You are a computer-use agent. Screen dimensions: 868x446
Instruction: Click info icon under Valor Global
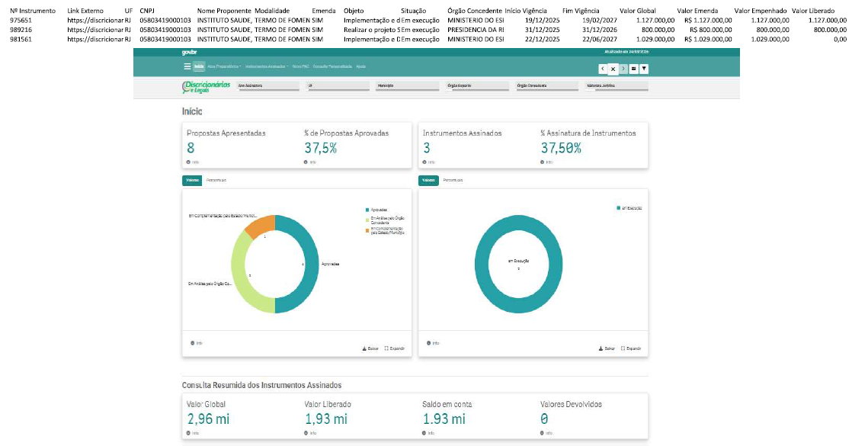(x=189, y=432)
